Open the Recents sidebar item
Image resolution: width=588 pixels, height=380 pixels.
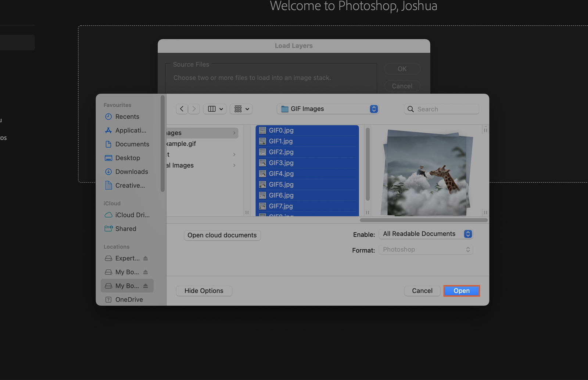point(127,116)
